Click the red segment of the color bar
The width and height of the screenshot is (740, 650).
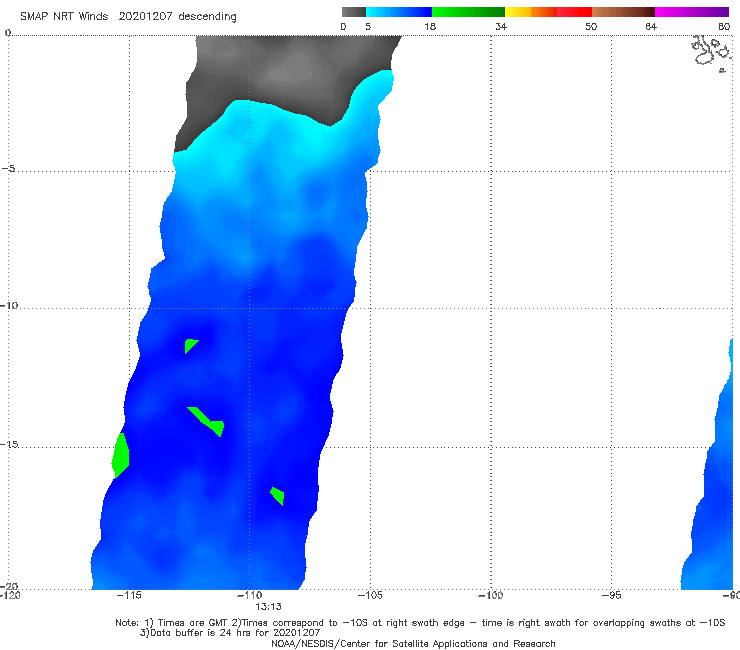pos(574,12)
